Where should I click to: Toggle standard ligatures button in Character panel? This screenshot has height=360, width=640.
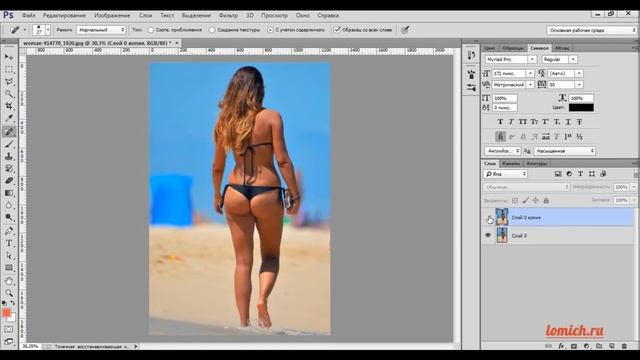tap(500, 137)
